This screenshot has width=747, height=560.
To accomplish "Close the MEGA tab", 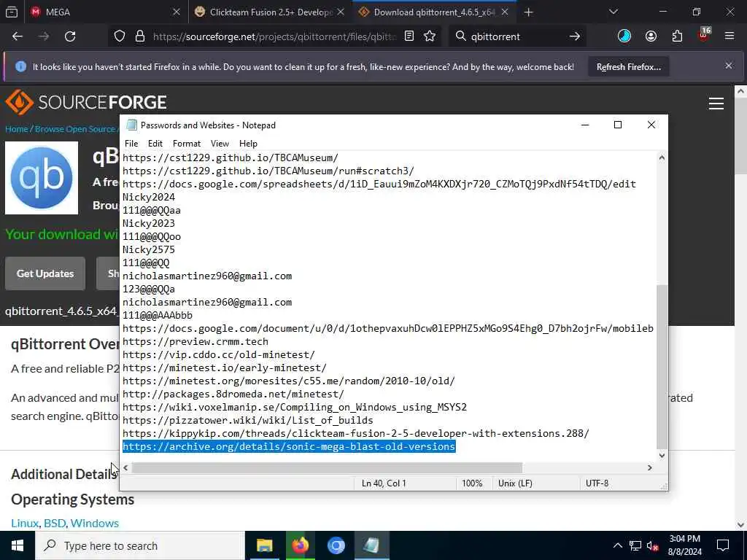I will (177, 12).
